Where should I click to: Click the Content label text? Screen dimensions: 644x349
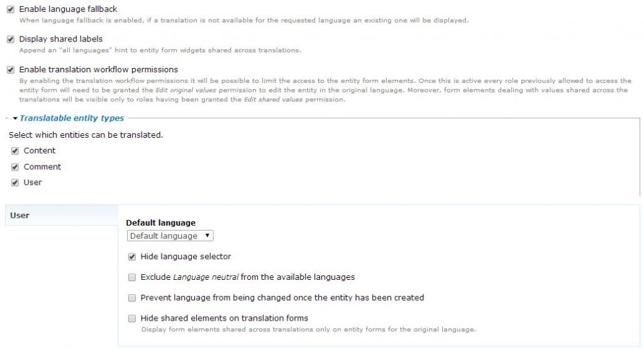pos(40,151)
